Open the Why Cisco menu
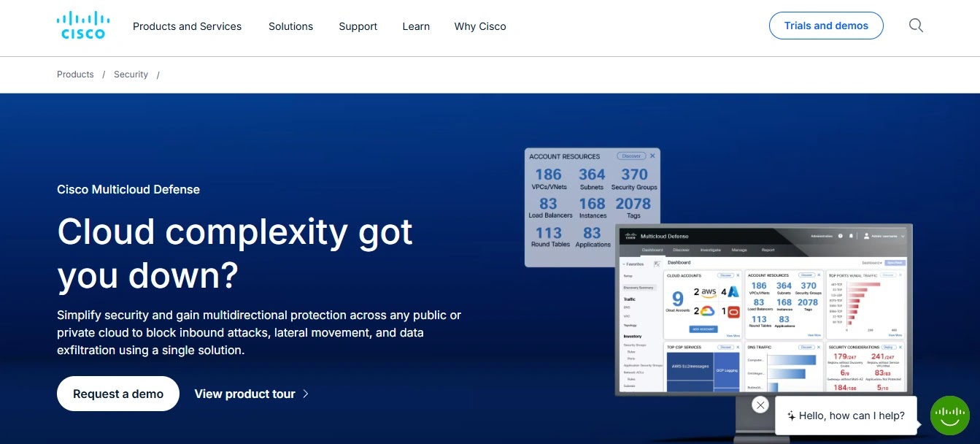Image resolution: width=980 pixels, height=444 pixels. pyautogui.click(x=480, y=26)
